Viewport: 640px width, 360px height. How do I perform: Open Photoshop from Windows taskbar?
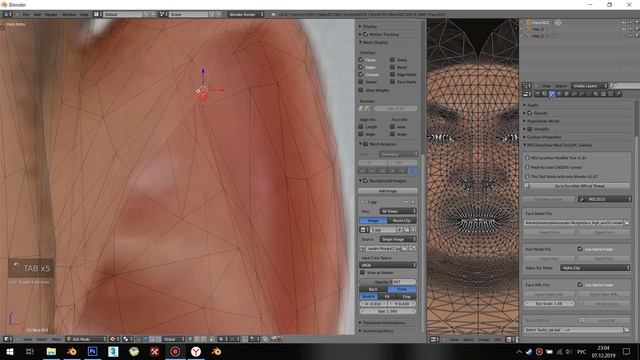[x=92, y=351]
